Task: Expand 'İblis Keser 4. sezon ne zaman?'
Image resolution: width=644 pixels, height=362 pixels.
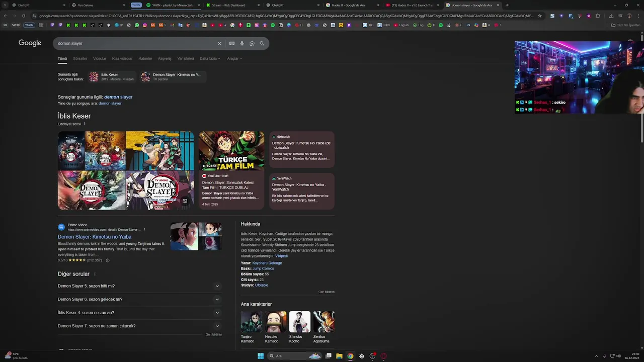Action: (x=140, y=313)
